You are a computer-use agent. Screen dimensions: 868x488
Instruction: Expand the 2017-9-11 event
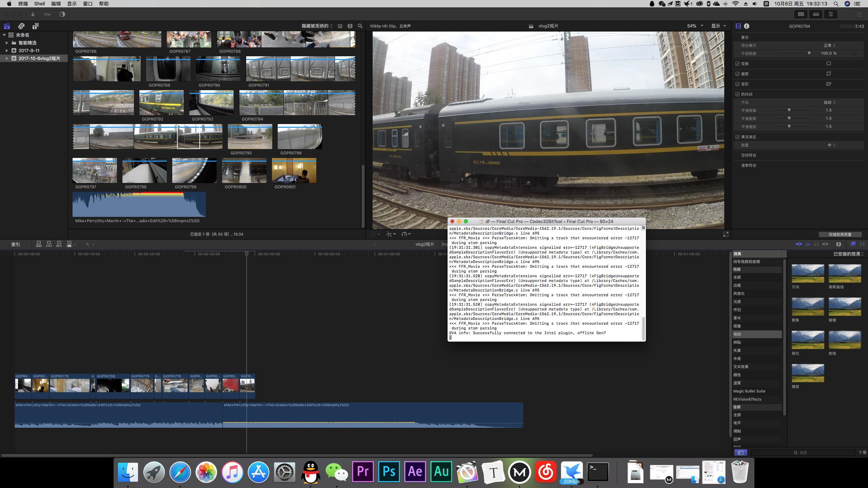pyautogui.click(x=7, y=50)
